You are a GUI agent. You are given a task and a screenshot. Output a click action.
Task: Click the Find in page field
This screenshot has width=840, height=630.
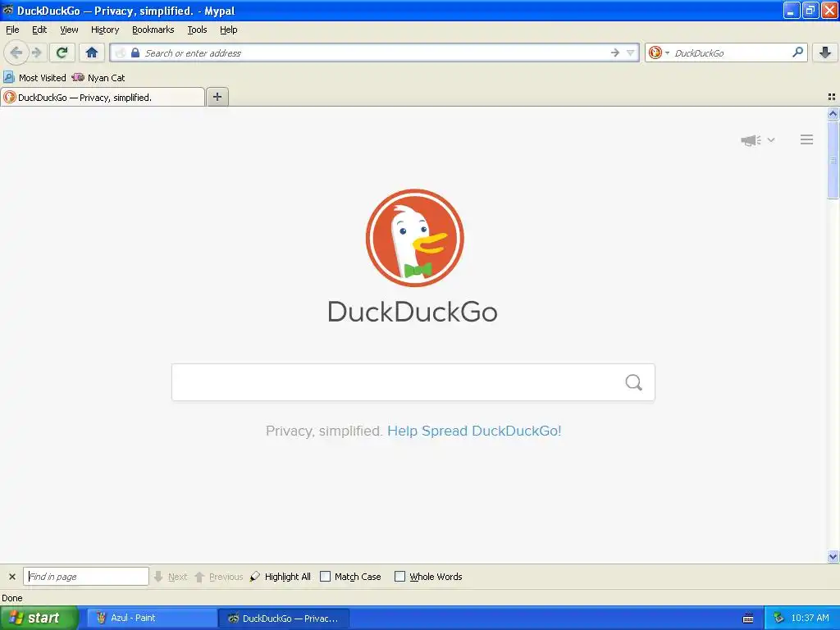coord(85,577)
